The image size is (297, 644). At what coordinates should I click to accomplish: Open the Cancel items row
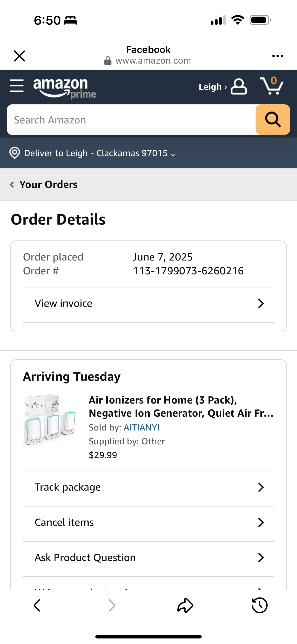[148, 522]
